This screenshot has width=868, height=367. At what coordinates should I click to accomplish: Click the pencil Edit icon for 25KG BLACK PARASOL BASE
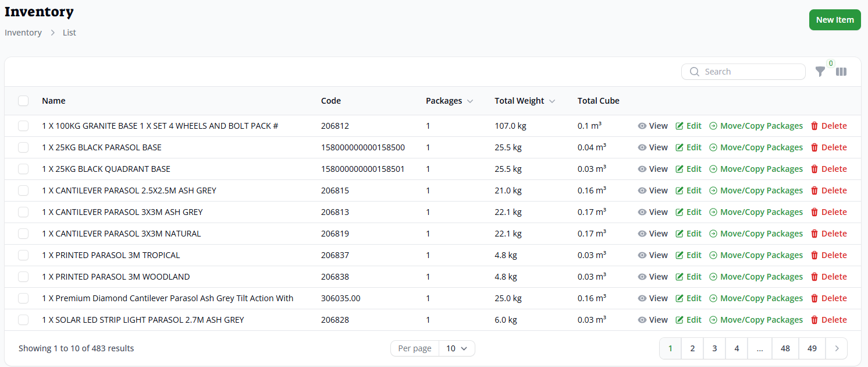679,147
